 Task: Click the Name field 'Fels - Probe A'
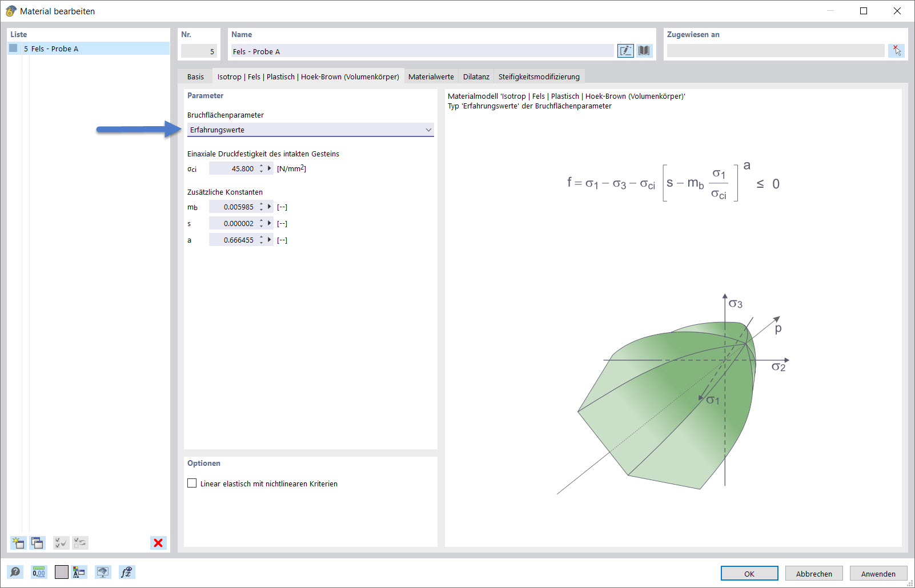click(x=422, y=51)
